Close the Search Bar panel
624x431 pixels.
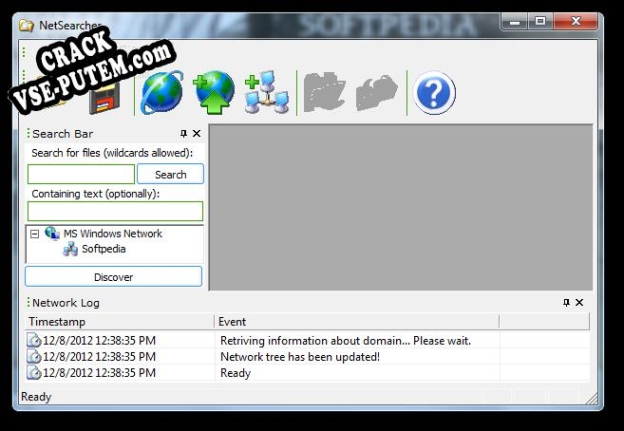197,134
